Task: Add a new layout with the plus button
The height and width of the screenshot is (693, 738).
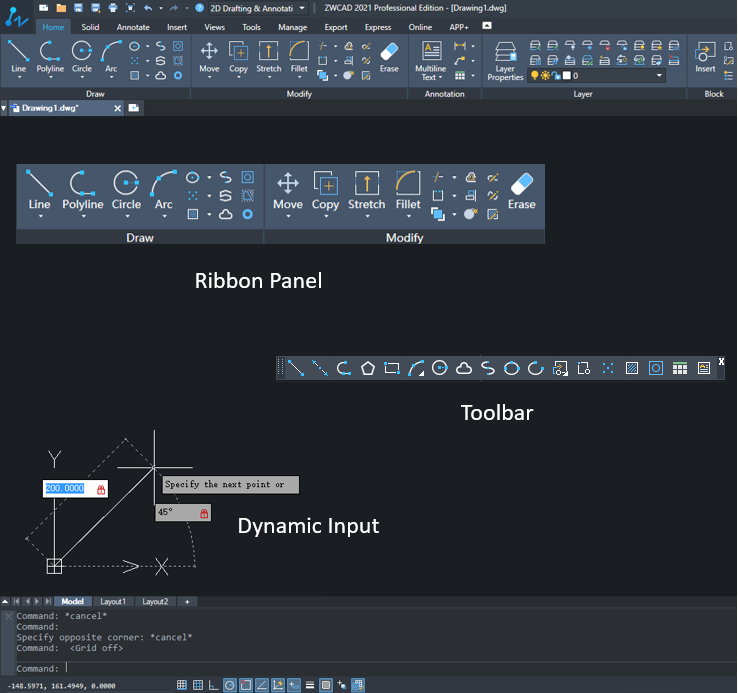Action: (186, 602)
